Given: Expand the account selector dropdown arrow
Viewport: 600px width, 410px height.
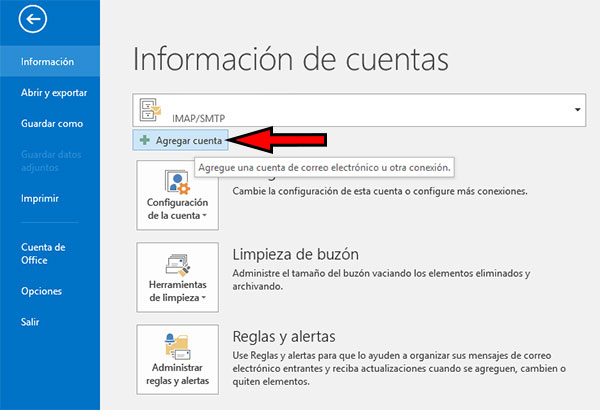Looking at the screenshot, I should coord(578,109).
